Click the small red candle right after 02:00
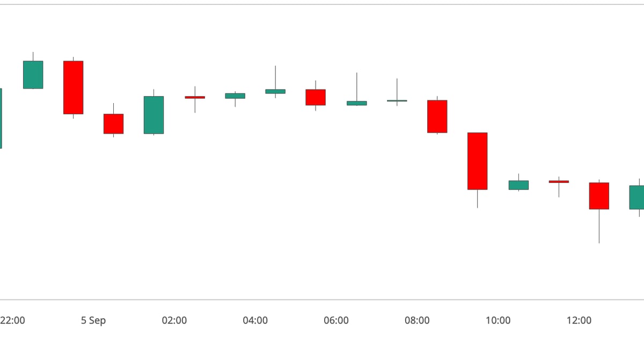 [x=194, y=97]
